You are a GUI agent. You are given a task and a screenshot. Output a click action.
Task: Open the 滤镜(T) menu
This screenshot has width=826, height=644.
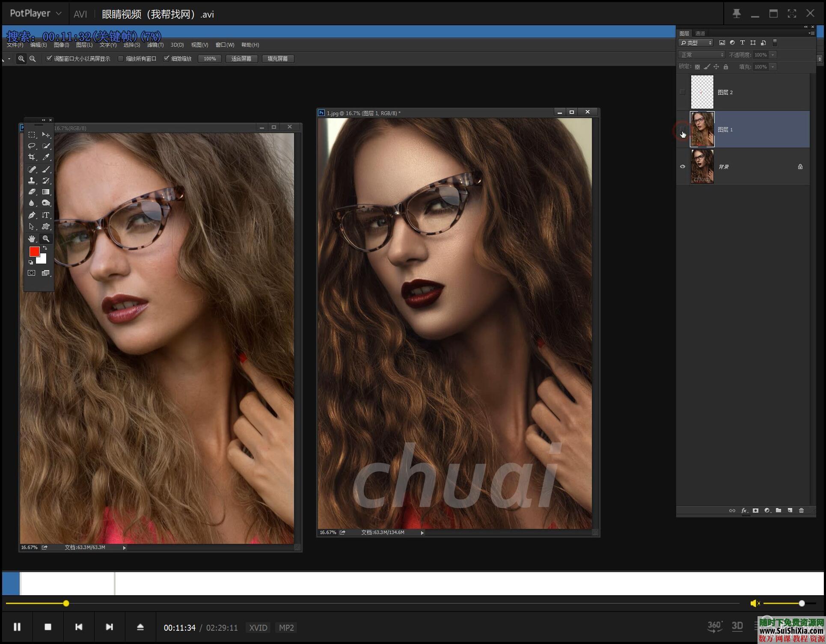(x=155, y=45)
